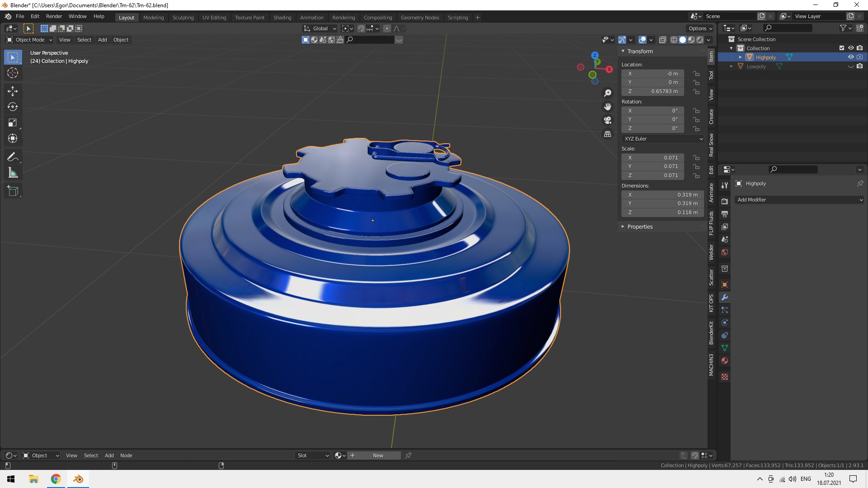This screenshot has width=868, height=488.
Task: Toggle Collection exclude checkbox
Action: [x=842, y=48]
